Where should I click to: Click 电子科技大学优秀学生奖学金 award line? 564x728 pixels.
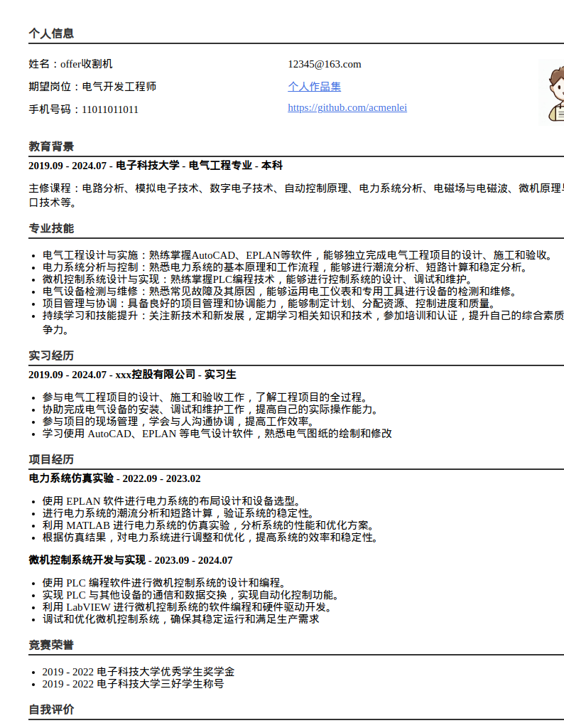pyautogui.click(x=139, y=672)
